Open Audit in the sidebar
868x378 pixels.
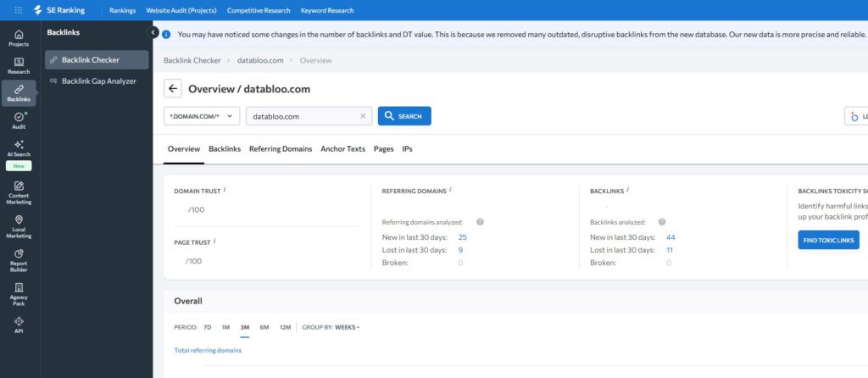19,120
